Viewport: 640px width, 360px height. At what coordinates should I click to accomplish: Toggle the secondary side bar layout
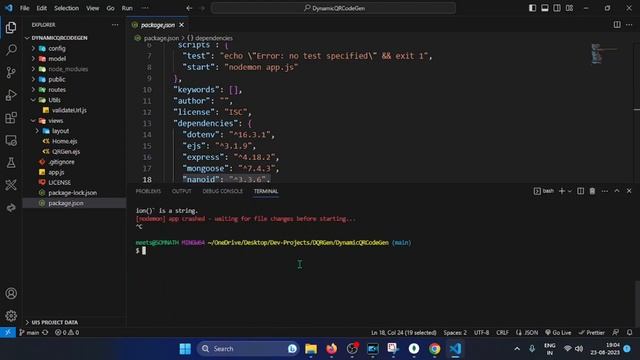click(557, 8)
